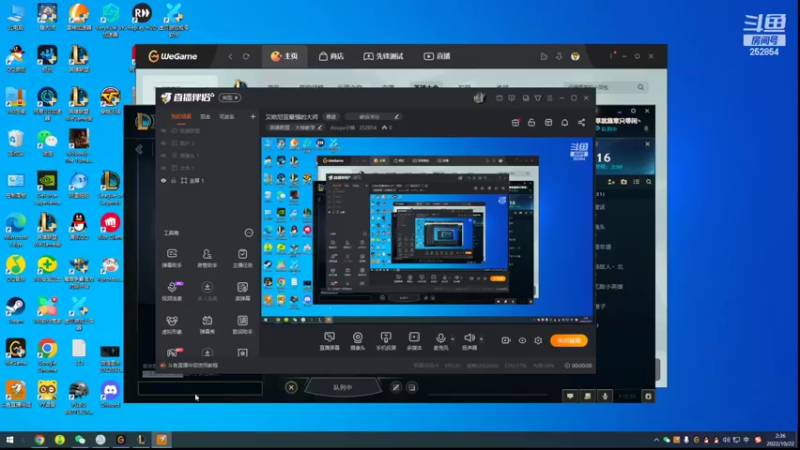Add a 手机投屏 phone cast source
Viewport: 800px width, 450px height.
tap(386, 340)
